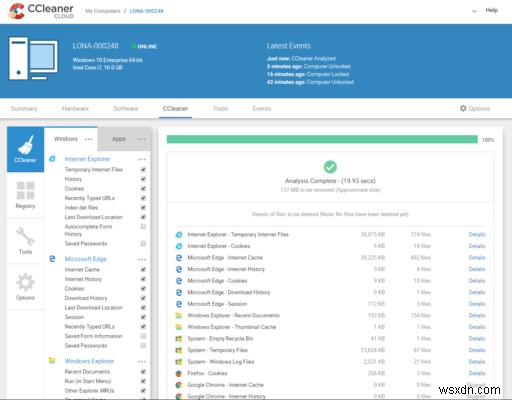The image size is (512, 400).
Task: Open Windows Explorer category ellipsis menu
Action: point(142,361)
